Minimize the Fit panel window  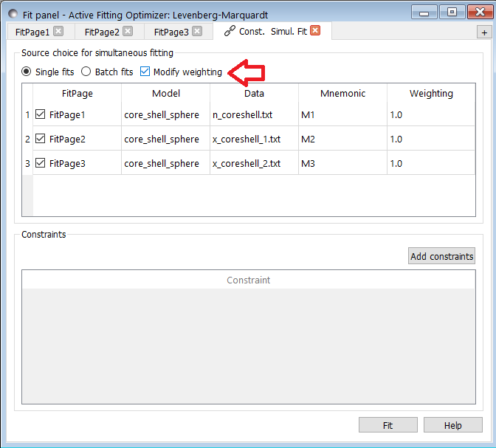point(424,12)
